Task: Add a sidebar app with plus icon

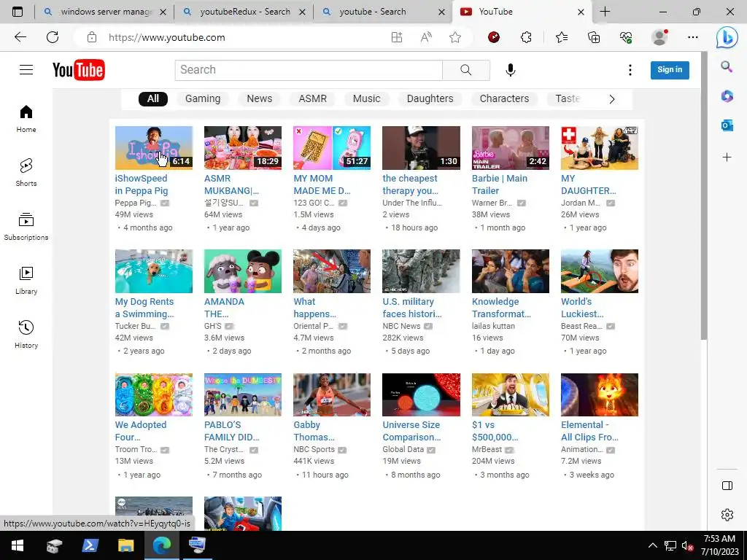Action: 727,157
